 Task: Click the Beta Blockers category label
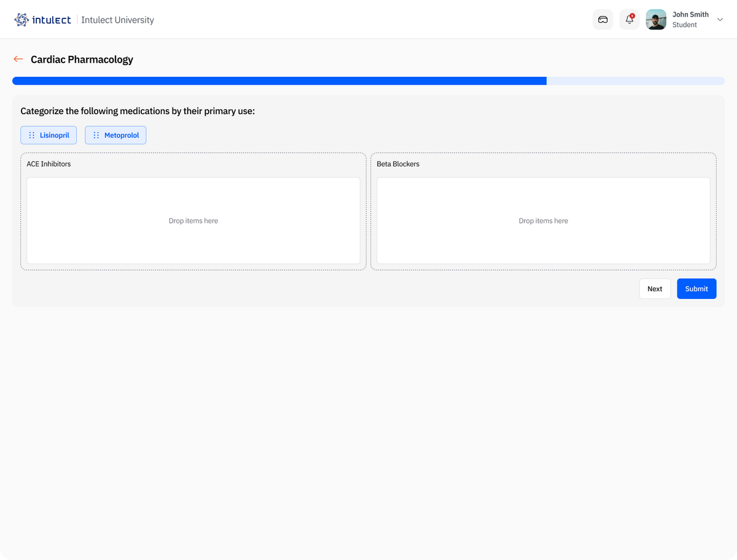pyautogui.click(x=398, y=164)
